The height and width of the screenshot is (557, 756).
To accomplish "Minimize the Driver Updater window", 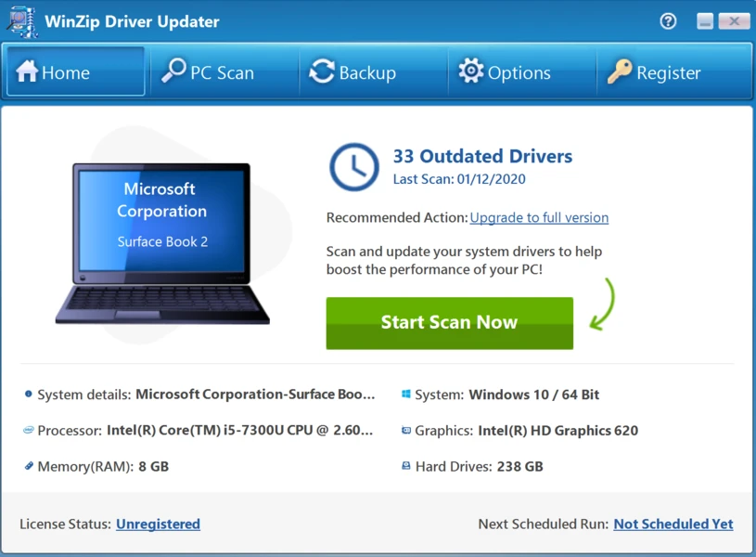I will 705,21.
